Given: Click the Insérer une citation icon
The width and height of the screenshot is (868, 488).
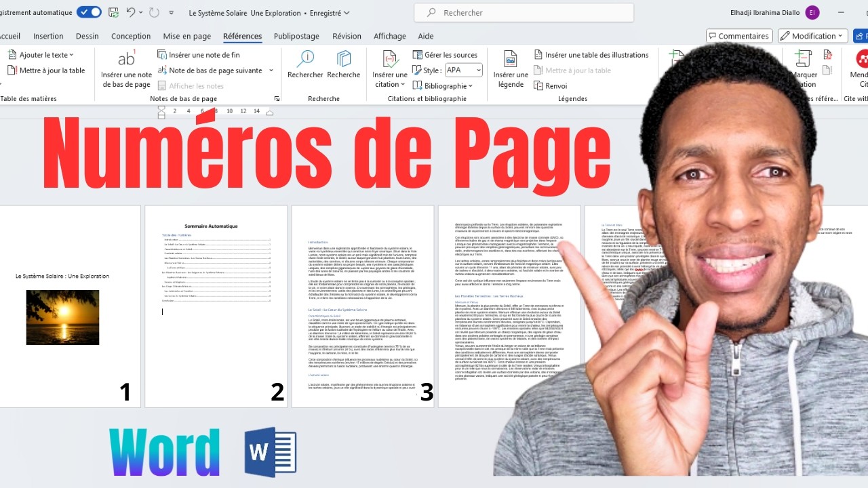Looking at the screenshot, I should [390, 59].
